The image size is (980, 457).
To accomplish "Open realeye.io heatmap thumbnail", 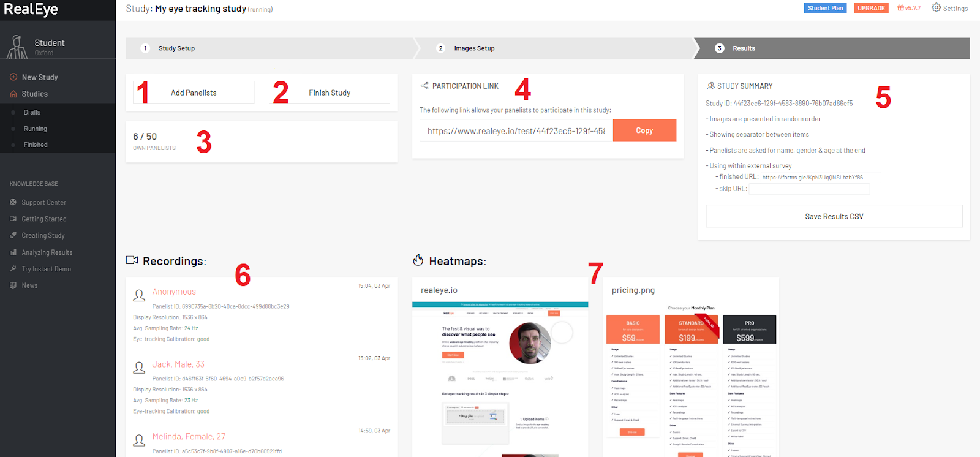I will [x=500, y=380].
